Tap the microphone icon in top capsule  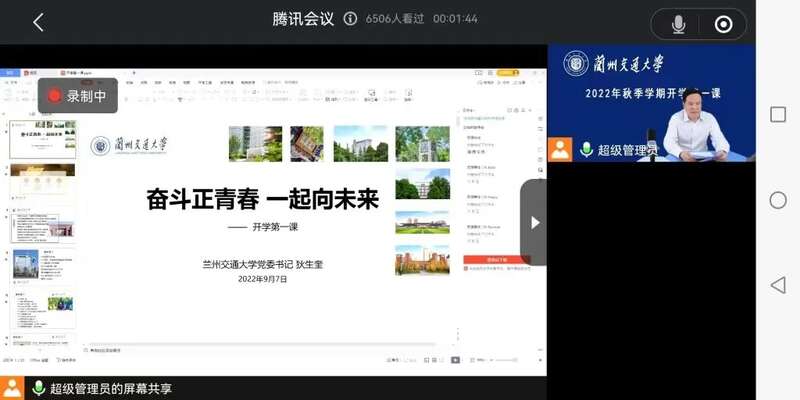click(x=679, y=24)
